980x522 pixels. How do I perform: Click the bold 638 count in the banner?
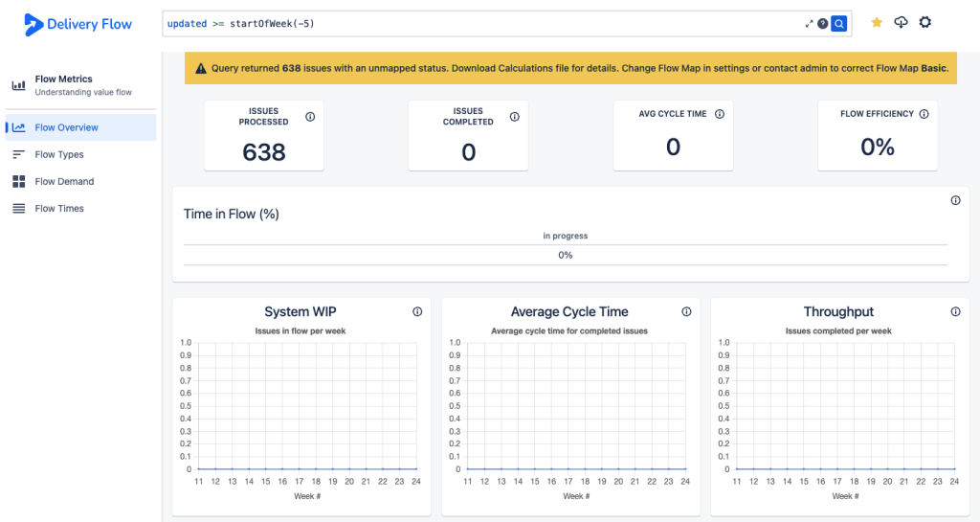point(291,68)
